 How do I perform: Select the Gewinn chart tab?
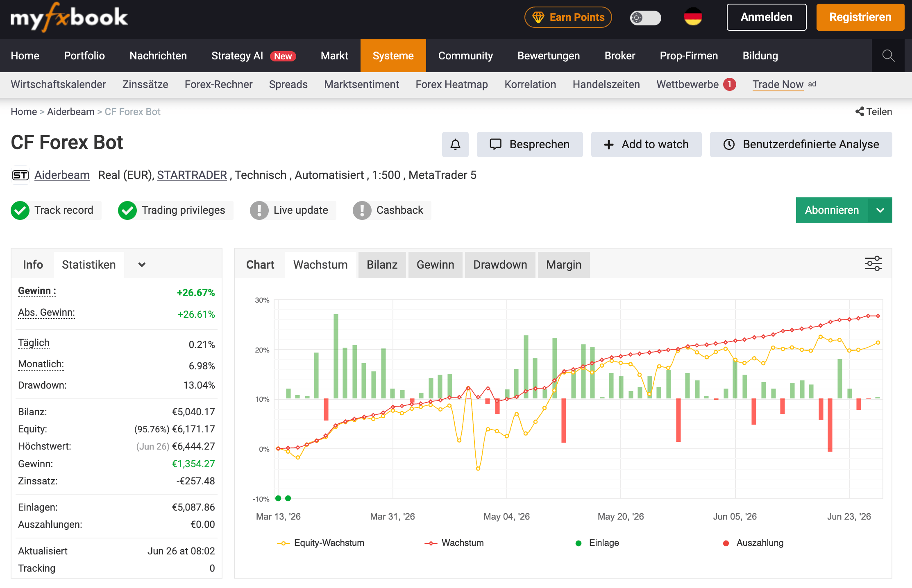tap(435, 265)
